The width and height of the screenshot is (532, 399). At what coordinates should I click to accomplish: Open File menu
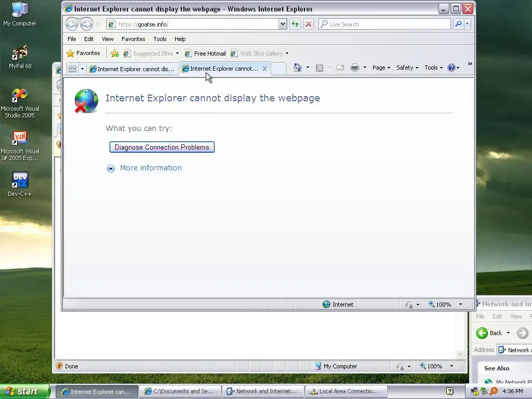click(72, 39)
